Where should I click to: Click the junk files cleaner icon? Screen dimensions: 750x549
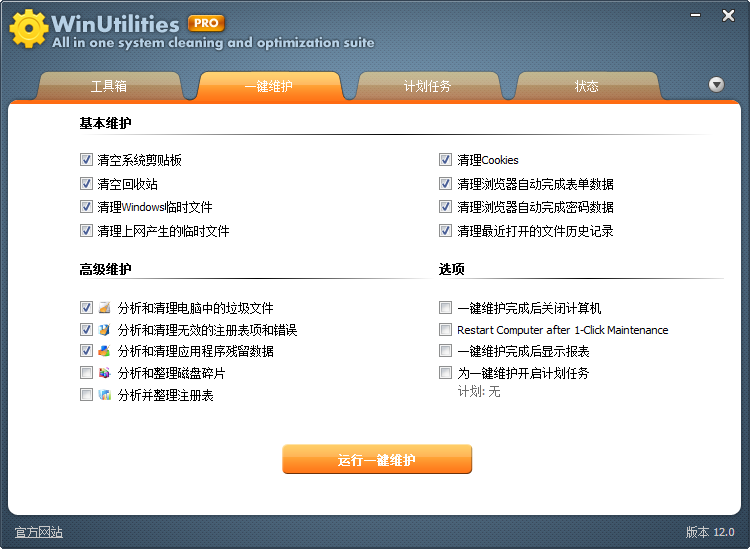[x=105, y=308]
